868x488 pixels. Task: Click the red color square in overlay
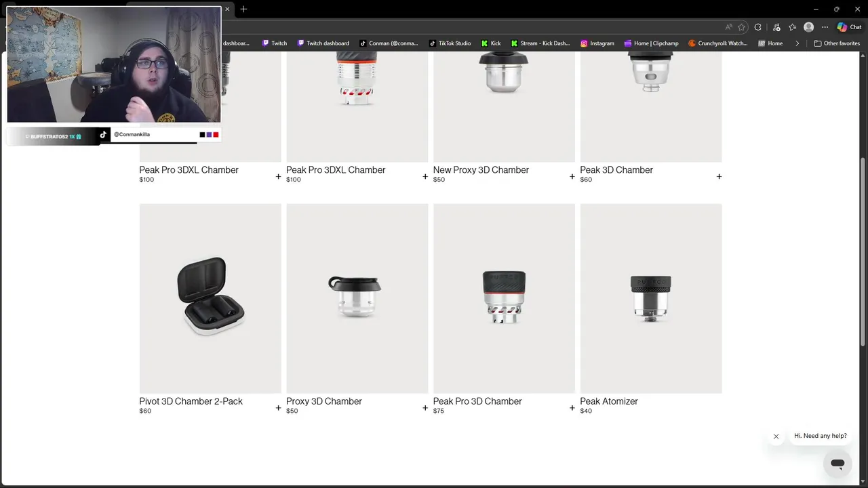point(216,135)
